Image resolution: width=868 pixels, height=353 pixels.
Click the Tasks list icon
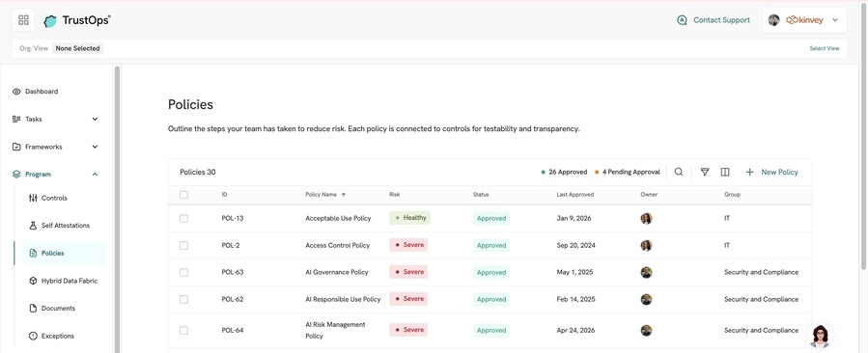tap(16, 119)
